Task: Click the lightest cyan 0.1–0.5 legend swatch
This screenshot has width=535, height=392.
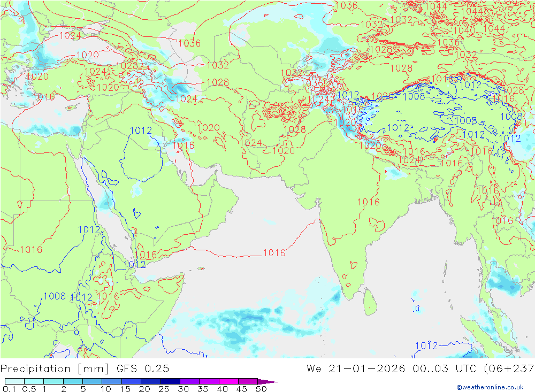Action: point(14,381)
